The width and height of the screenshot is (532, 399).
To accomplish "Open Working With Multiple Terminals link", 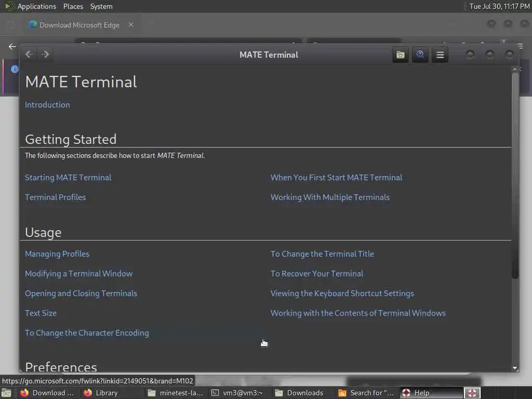I will tap(330, 197).
